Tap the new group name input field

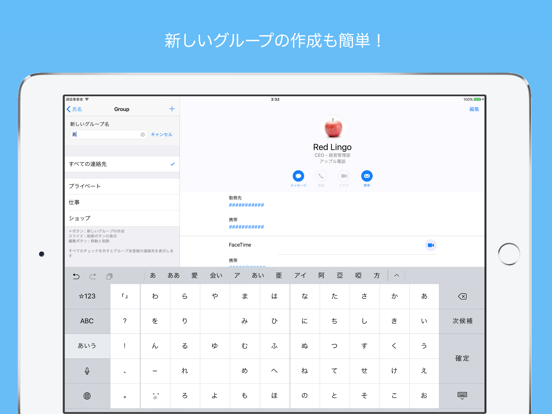pos(108,134)
